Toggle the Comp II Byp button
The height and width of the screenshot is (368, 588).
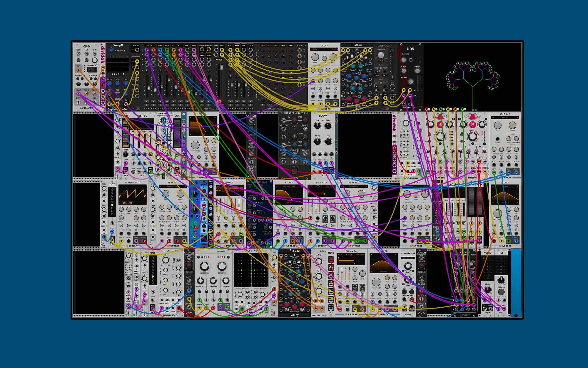click(x=118, y=92)
